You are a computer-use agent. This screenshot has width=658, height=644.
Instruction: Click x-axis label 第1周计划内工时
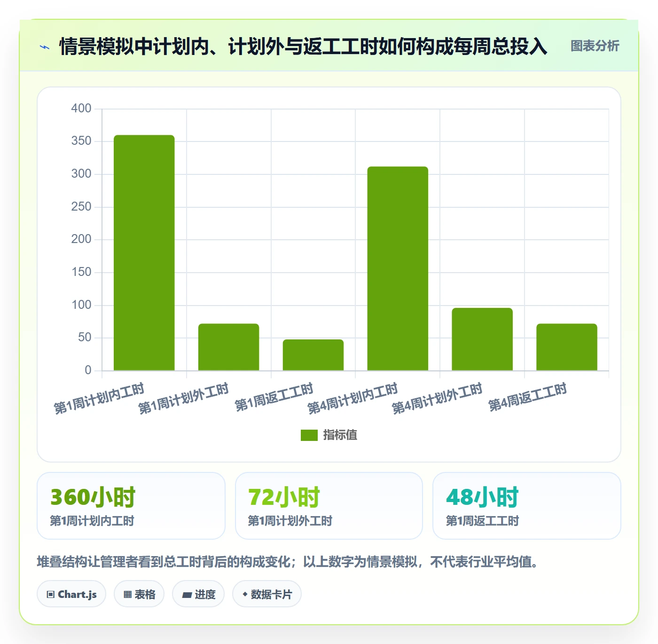tap(99, 398)
